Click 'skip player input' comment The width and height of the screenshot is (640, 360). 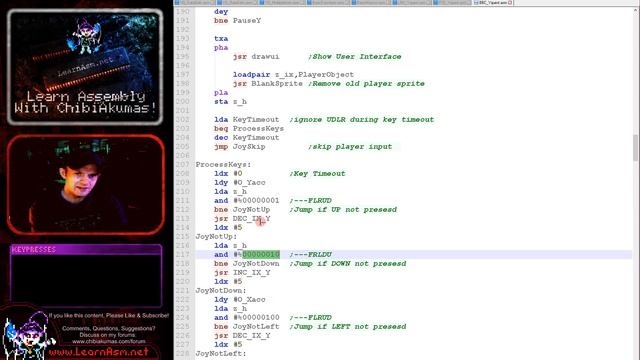350,147
